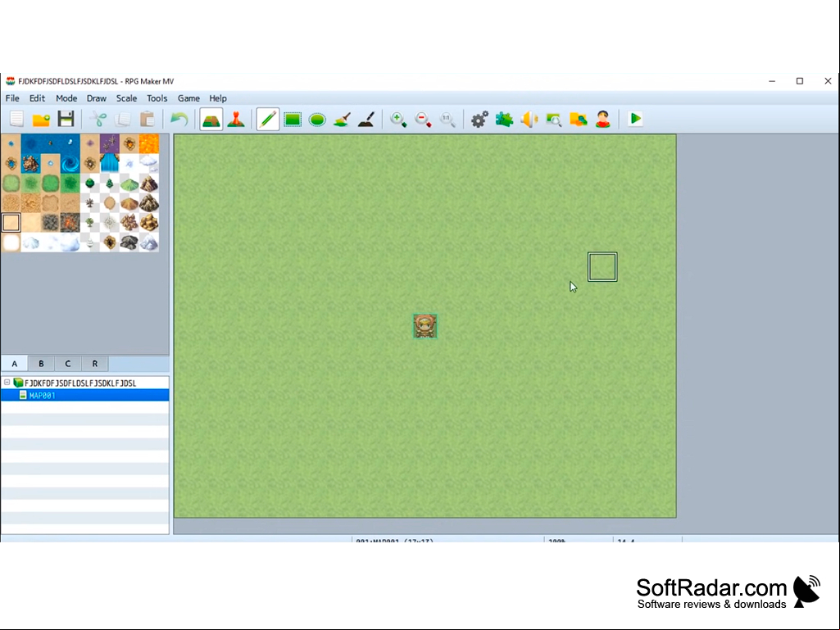Viewport: 840px width, 630px height.
Task: Switch to tileset tab C
Action: coord(68,364)
